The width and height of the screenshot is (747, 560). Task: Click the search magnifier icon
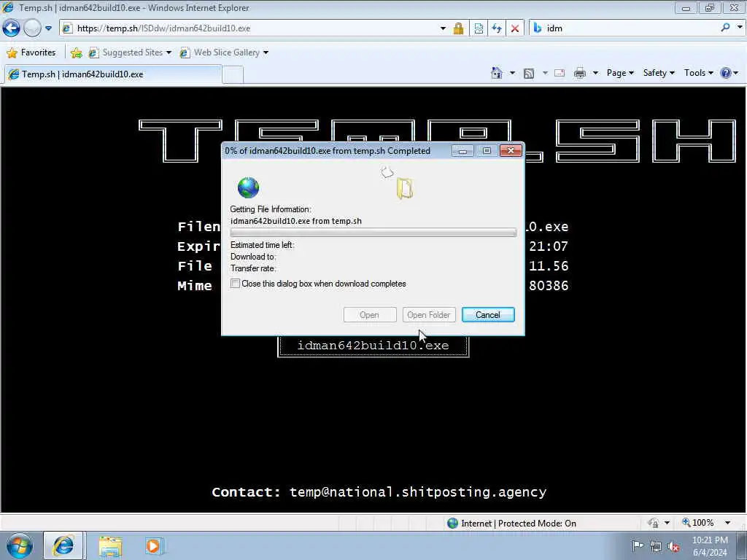[725, 28]
